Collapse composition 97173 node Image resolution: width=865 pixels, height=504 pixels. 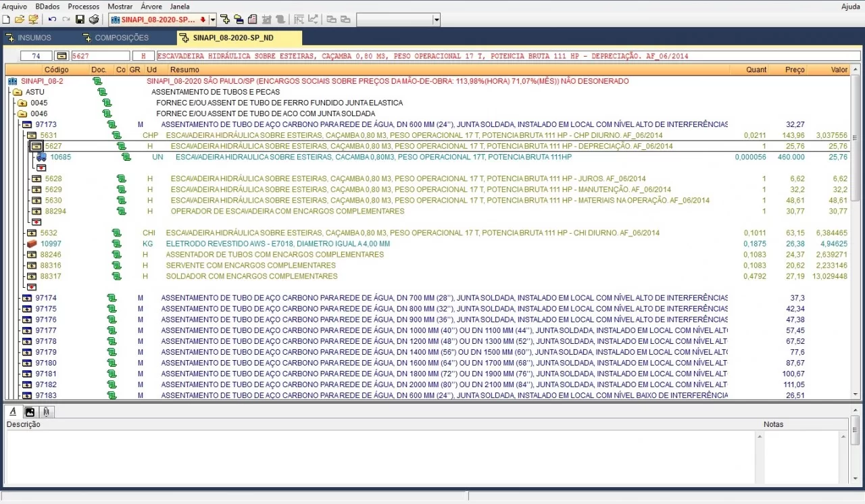tap(27, 124)
